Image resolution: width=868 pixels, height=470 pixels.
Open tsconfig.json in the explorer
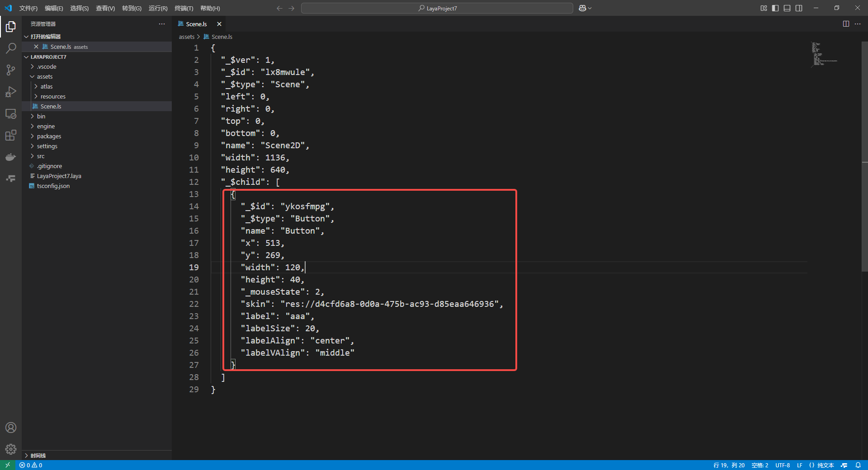(x=53, y=186)
